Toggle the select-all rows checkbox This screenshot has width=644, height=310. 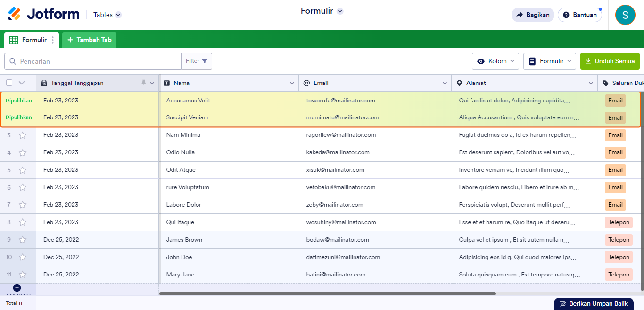pyautogui.click(x=9, y=83)
